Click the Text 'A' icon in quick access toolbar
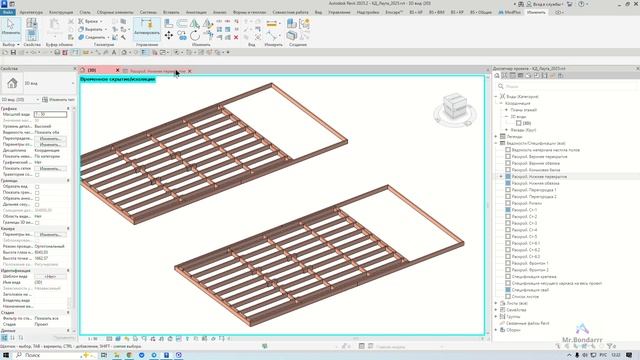This screenshot has height=360, width=640. tap(114, 52)
